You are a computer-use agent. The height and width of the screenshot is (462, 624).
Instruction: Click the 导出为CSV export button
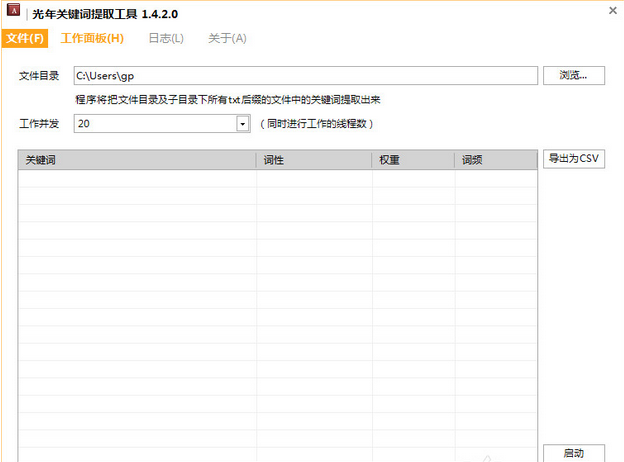pyautogui.click(x=574, y=159)
